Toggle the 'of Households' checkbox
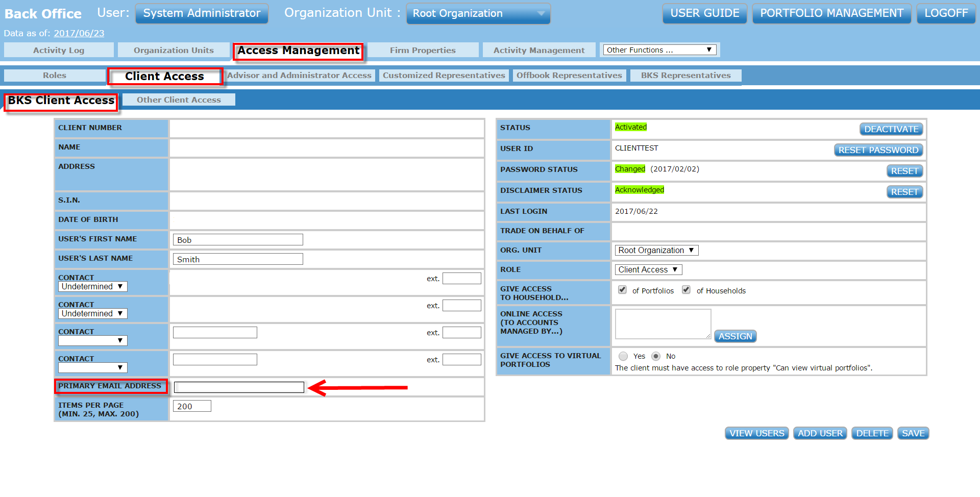This screenshot has height=497, width=980. click(x=687, y=290)
